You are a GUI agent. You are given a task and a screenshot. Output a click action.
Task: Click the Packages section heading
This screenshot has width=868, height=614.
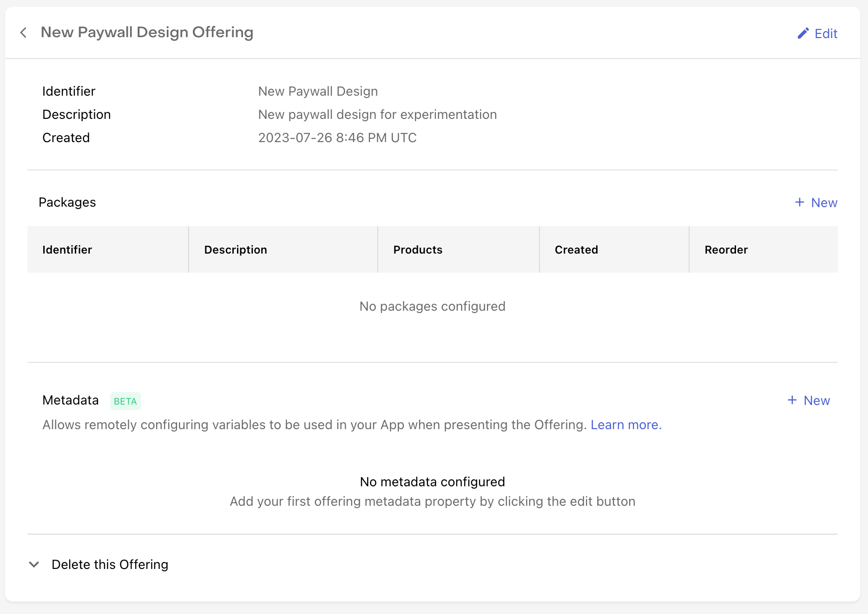tap(67, 202)
